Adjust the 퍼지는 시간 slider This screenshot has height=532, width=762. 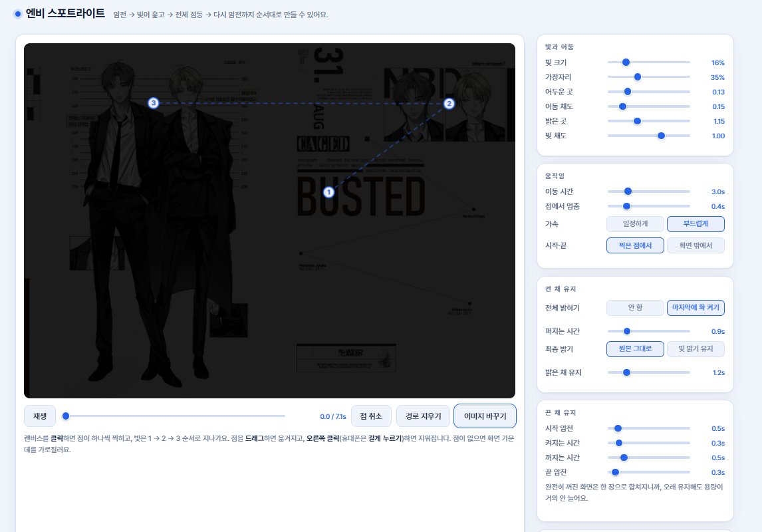click(649, 331)
